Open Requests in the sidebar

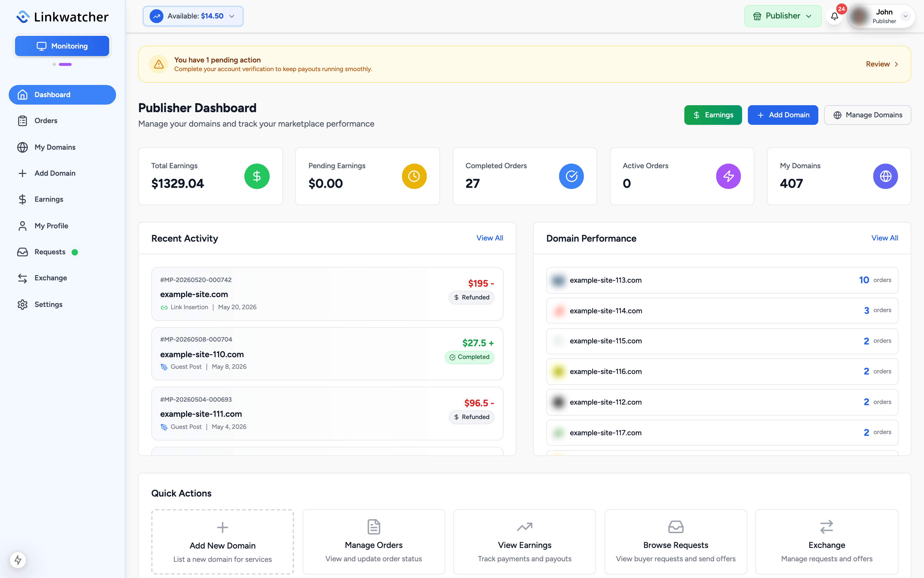[x=62, y=252]
